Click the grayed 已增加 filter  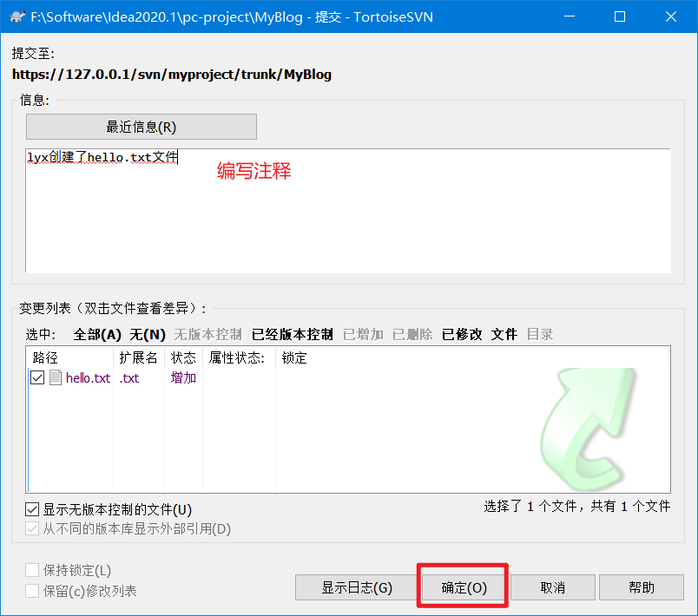pyautogui.click(x=363, y=334)
